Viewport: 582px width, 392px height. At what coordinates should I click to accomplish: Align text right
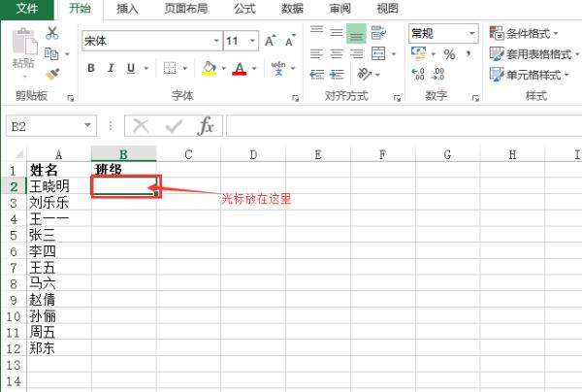point(356,54)
